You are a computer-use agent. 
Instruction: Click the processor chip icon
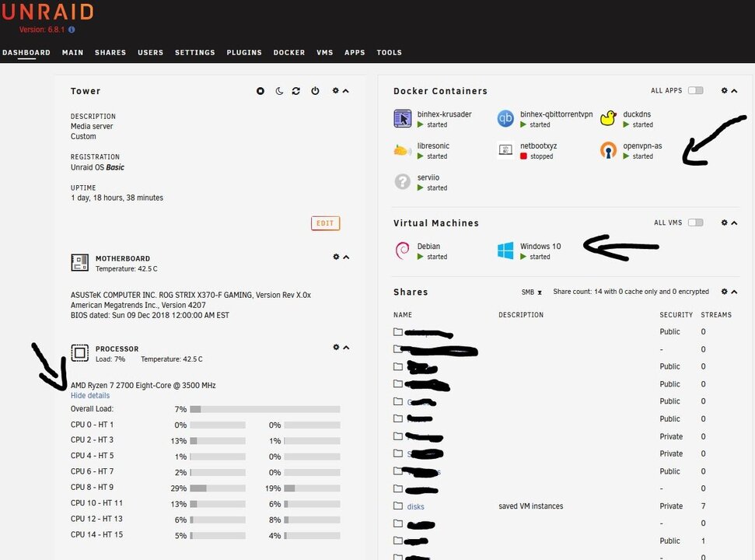click(x=79, y=353)
